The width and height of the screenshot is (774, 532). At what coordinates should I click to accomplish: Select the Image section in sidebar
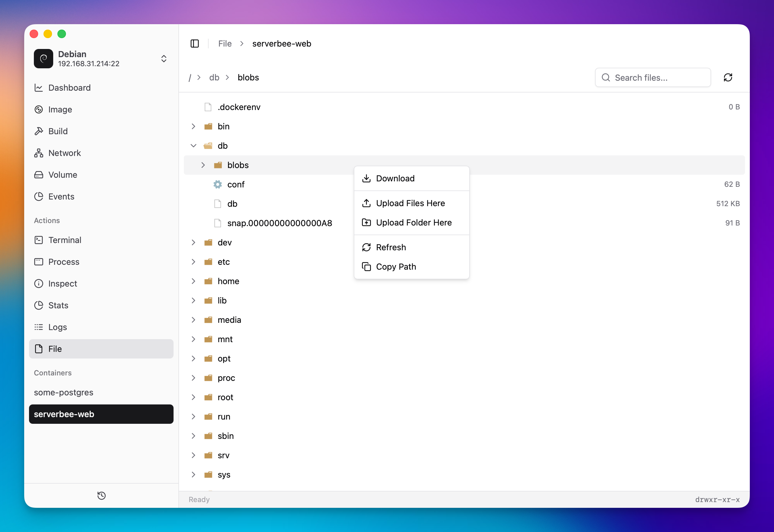click(x=60, y=109)
